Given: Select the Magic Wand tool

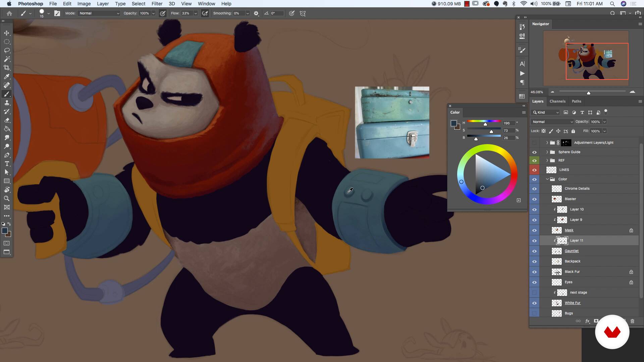Looking at the screenshot, I should 7,59.
